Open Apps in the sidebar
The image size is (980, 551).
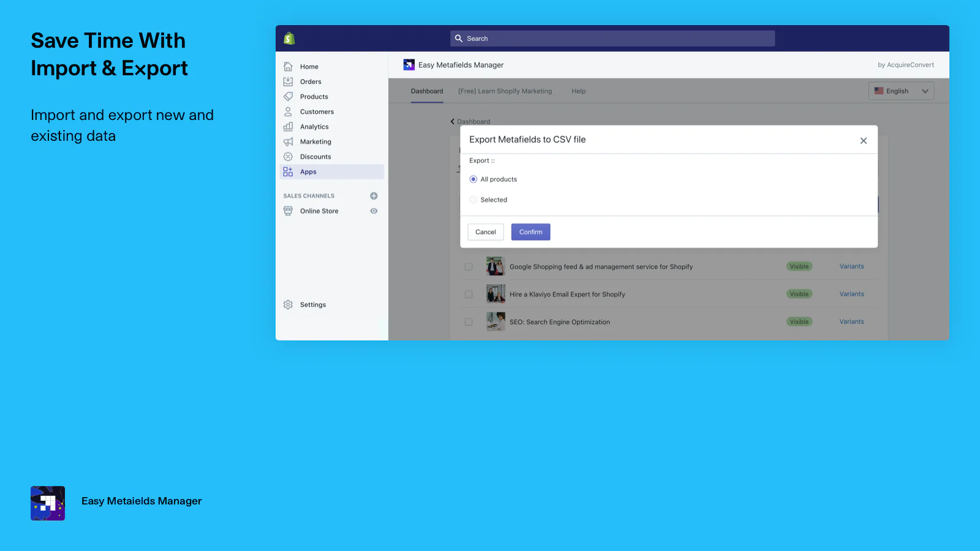point(332,172)
